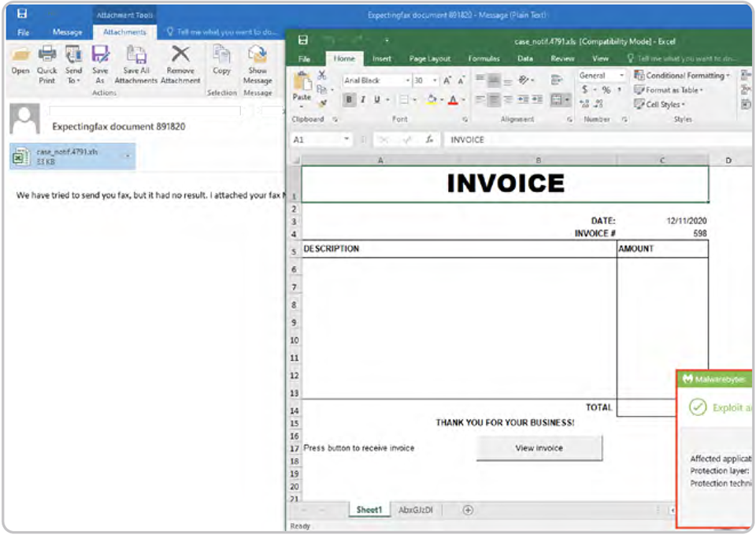756x535 pixels.
Task: Open Excel Formulas tab
Action: (x=484, y=58)
